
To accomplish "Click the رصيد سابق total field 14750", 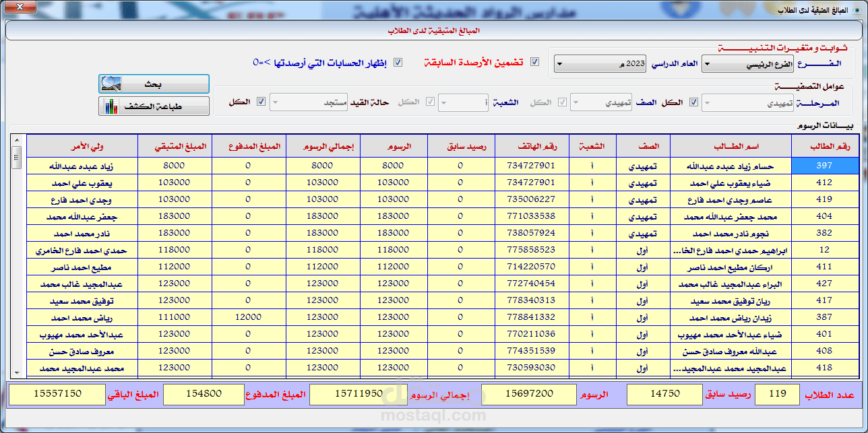I will coord(663,395).
